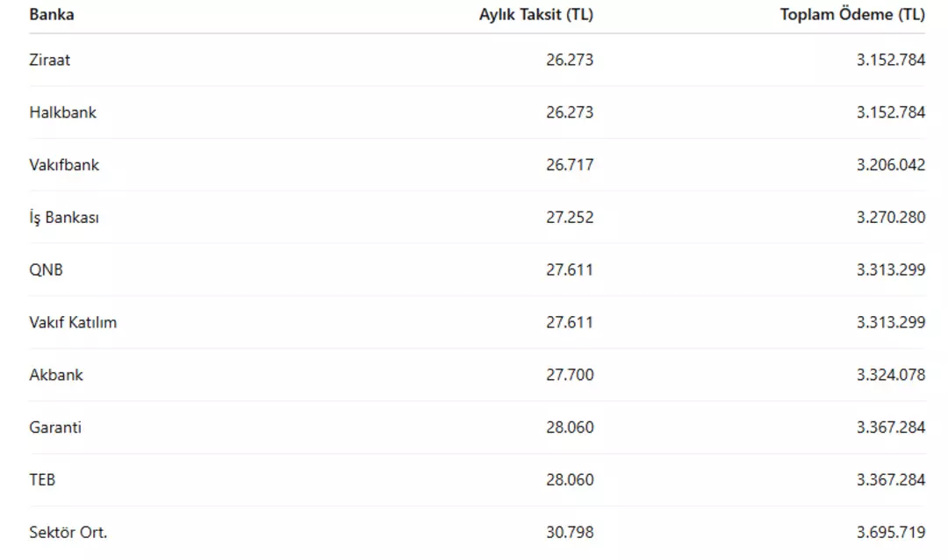Viewport: 948px width, 560px height.
Task: Click the Sektör Ort. row label
Action: pyautogui.click(x=68, y=532)
